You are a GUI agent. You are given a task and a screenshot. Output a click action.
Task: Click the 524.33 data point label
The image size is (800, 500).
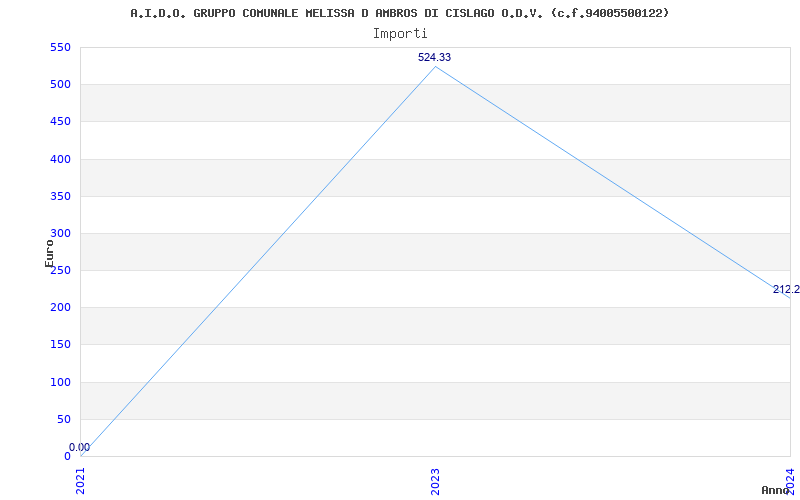[x=434, y=57]
